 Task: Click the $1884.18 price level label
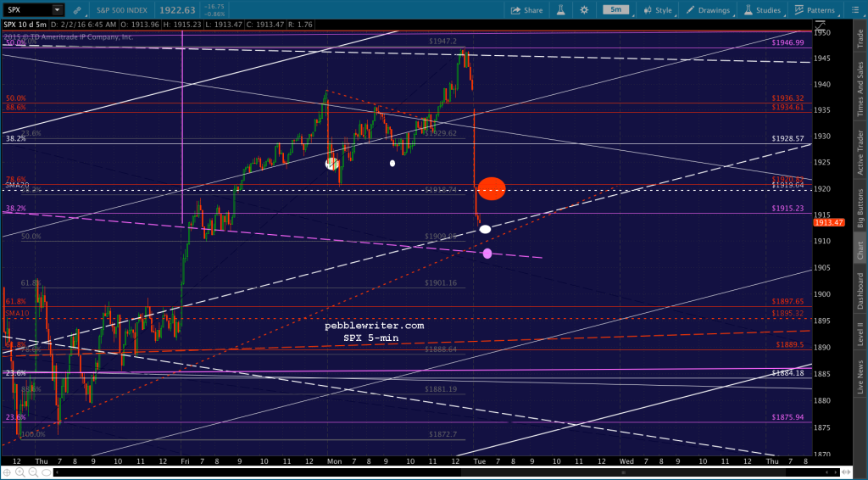(787, 373)
